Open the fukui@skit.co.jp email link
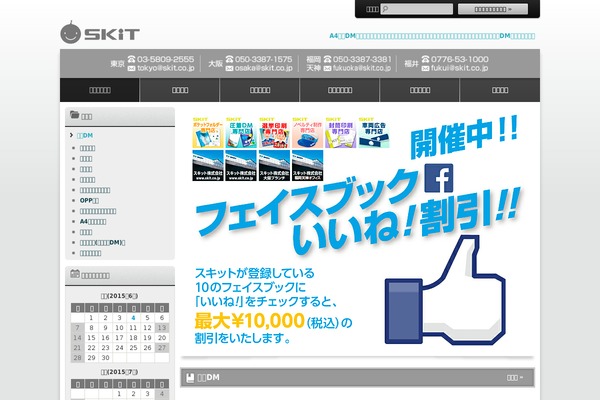The width and height of the screenshot is (600, 400). pos(459,68)
